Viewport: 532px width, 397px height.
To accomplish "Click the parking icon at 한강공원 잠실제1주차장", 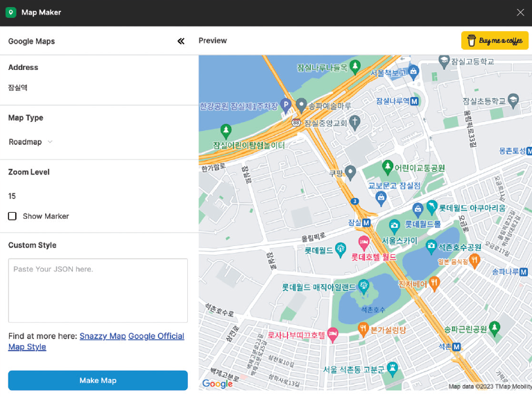I will (286, 106).
